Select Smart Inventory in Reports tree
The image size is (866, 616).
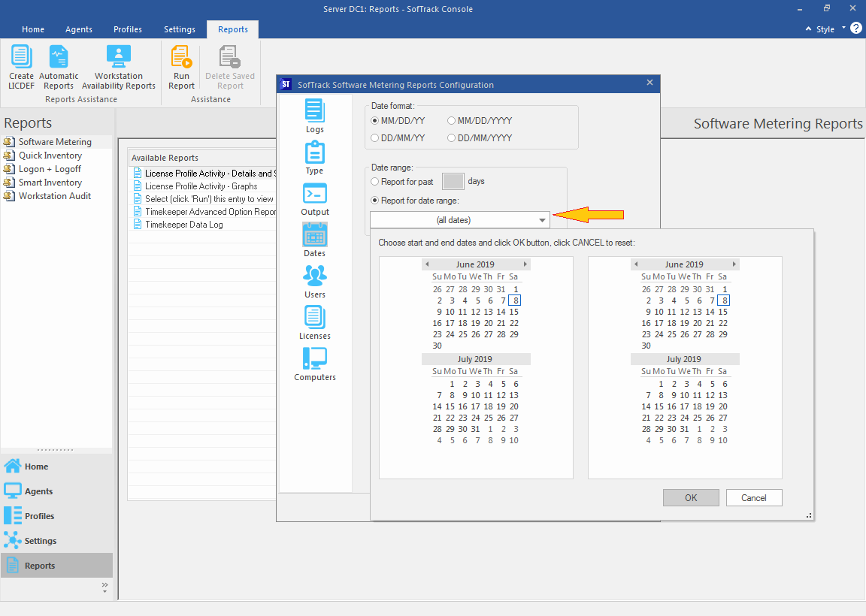[50, 183]
